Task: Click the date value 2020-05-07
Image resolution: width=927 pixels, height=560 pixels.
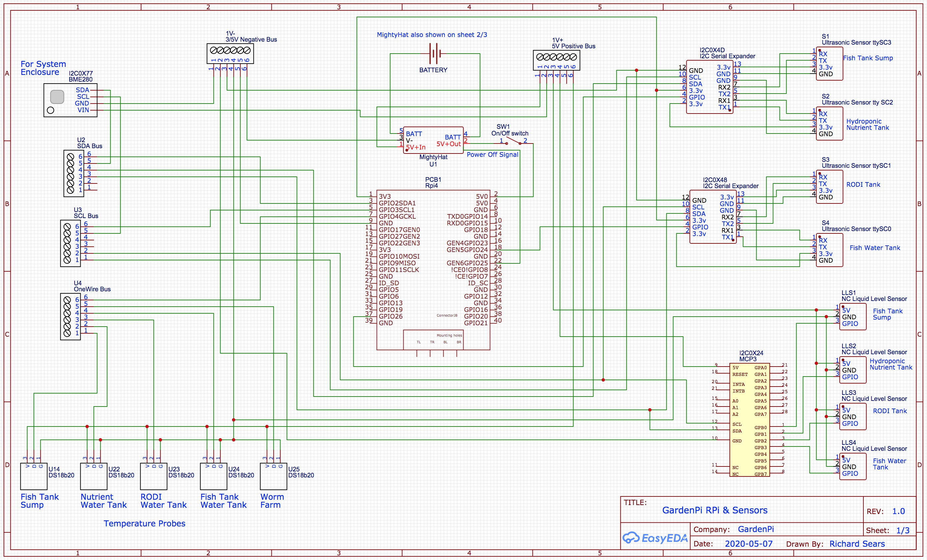Action: pos(749,543)
